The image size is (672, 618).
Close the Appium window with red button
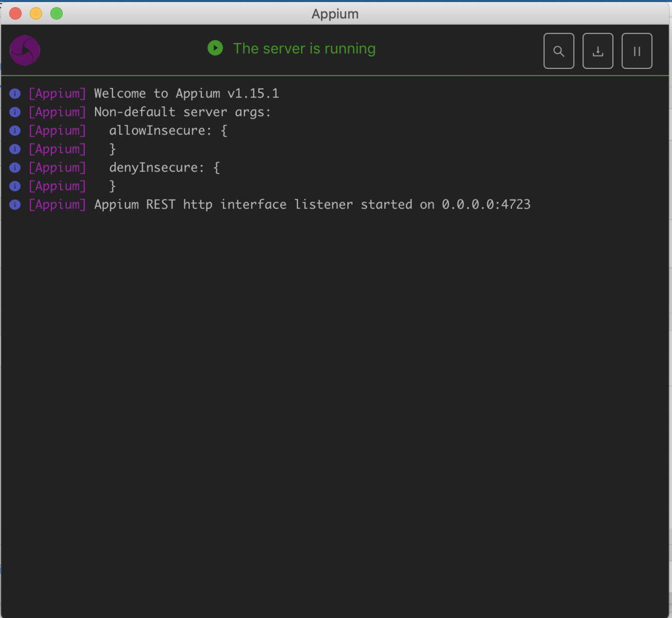tap(16, 13)
